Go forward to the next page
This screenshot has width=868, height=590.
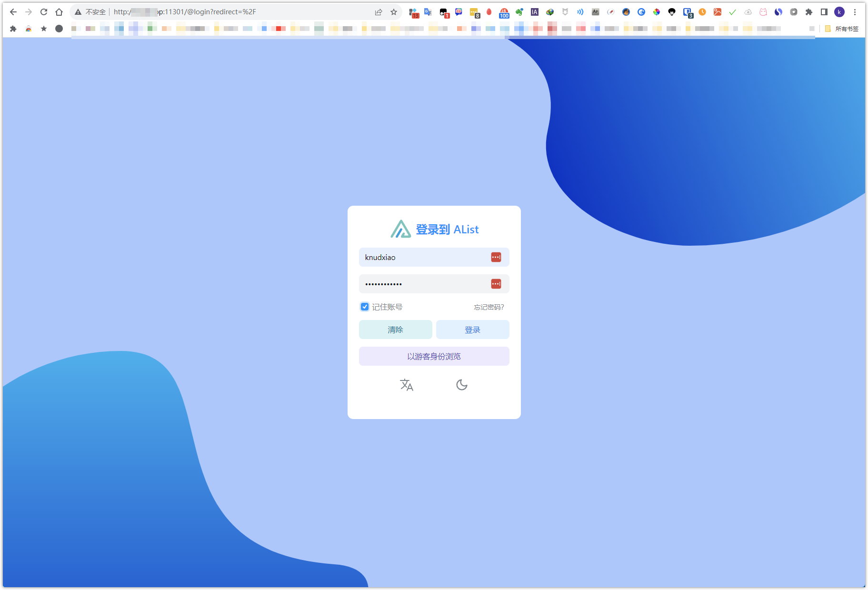click(29, 12)
